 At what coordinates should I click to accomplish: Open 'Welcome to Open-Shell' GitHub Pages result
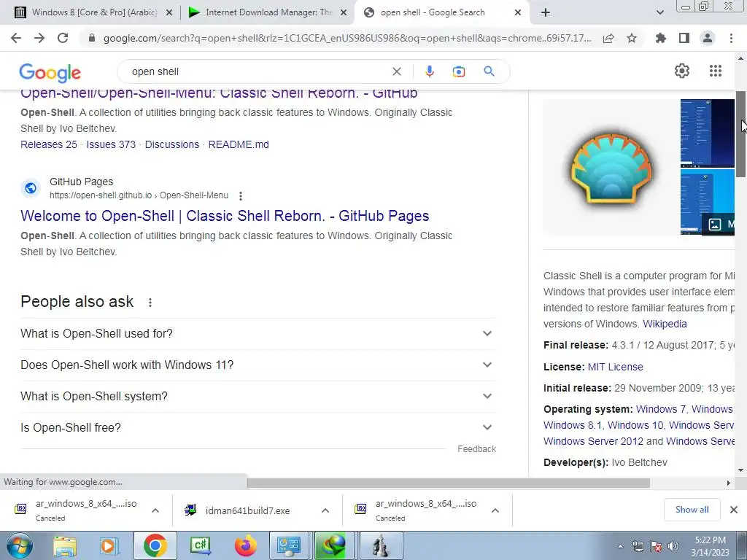(225, 216)
